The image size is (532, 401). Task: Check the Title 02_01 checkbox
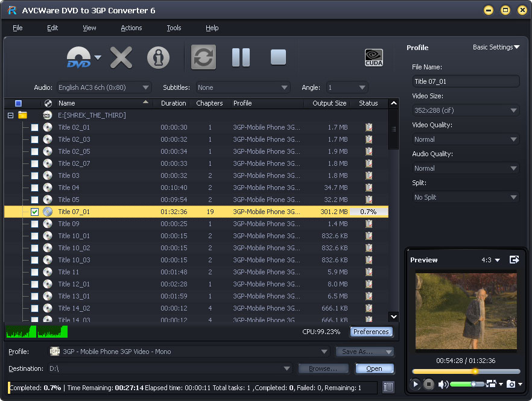coord(34,128)
